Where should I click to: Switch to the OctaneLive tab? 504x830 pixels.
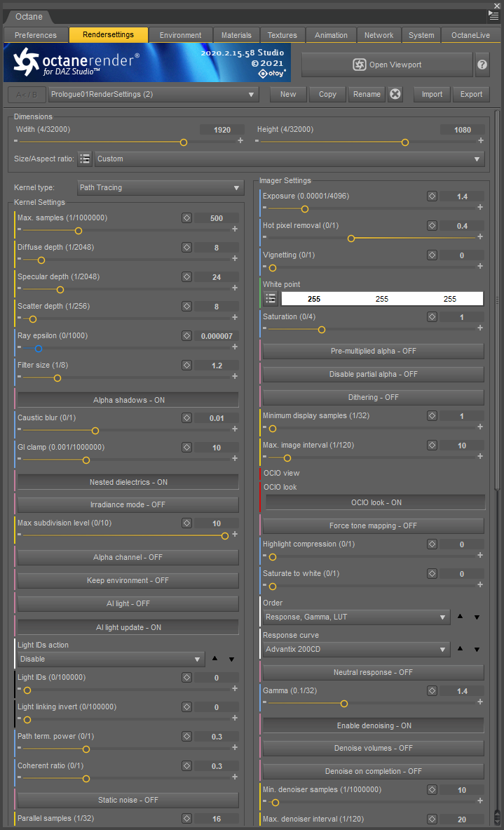coord(470,35)
